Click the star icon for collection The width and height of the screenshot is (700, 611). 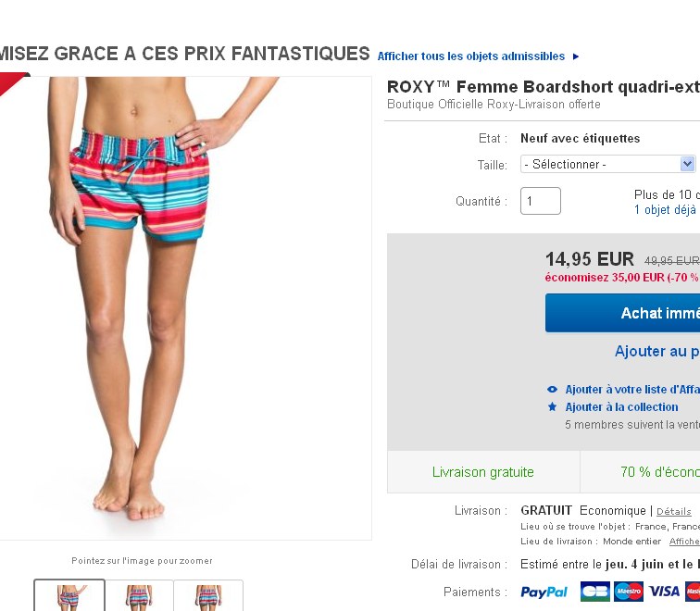(553, 407)
